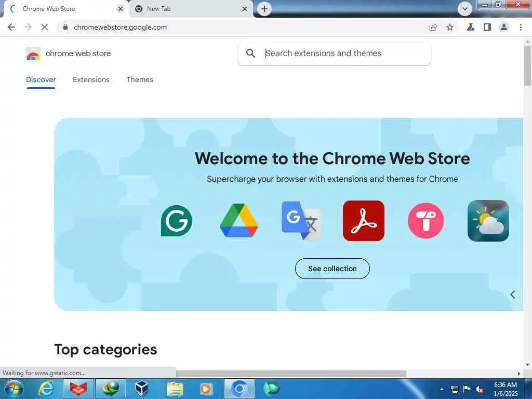Click the pink T extension icon
Image resolution: width=532 pixels, height=399 pixels.
(x=426, y=221)
